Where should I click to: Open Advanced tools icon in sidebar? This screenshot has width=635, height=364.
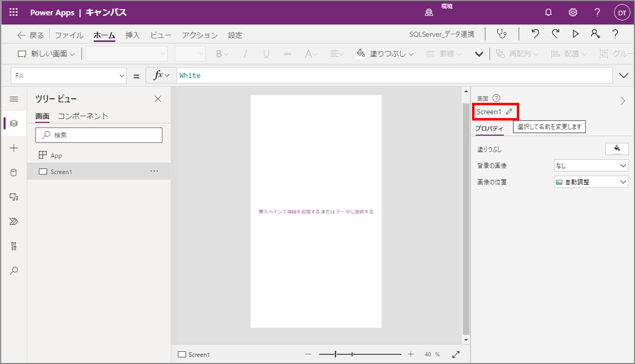(14, 246)
